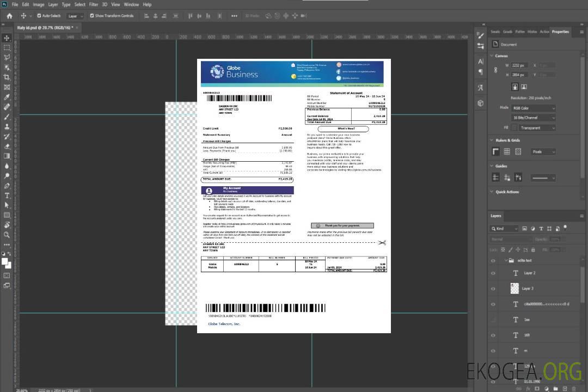Hide the 'm' text layer

493,351
